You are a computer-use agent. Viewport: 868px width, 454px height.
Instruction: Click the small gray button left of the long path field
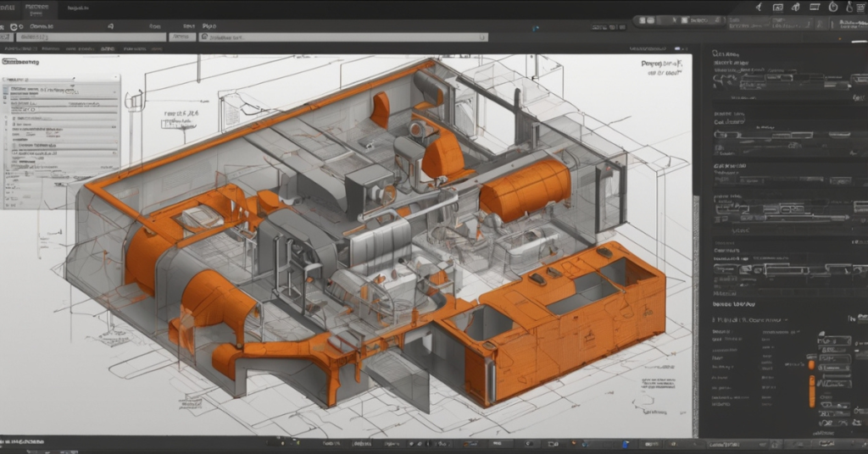click(x=181, y=37)
